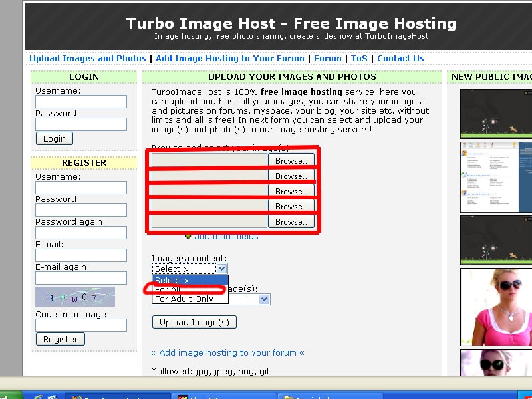The width and height of the screenshot is (532, 399).
Task: Click the add more fields link
Action: click(x=226, y=237)
